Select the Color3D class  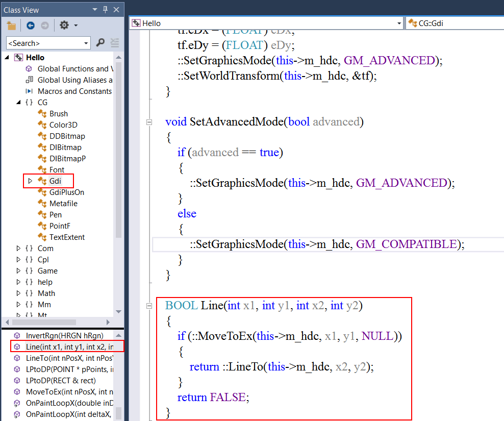[63, 125]
